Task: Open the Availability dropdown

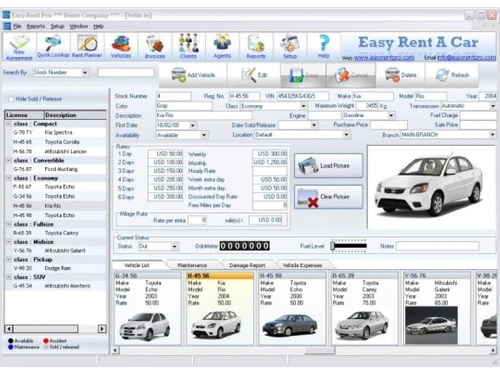Action: pos(204,135)
